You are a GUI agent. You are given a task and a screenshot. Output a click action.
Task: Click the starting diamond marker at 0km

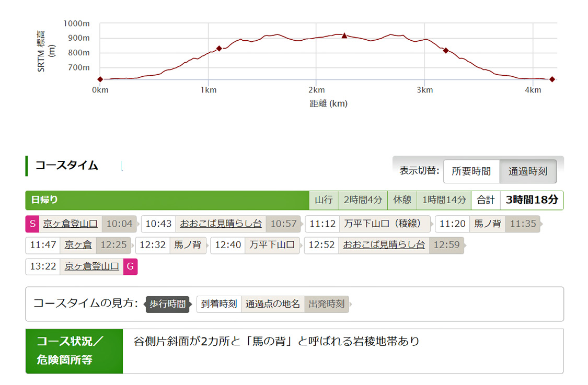(100, 79)
